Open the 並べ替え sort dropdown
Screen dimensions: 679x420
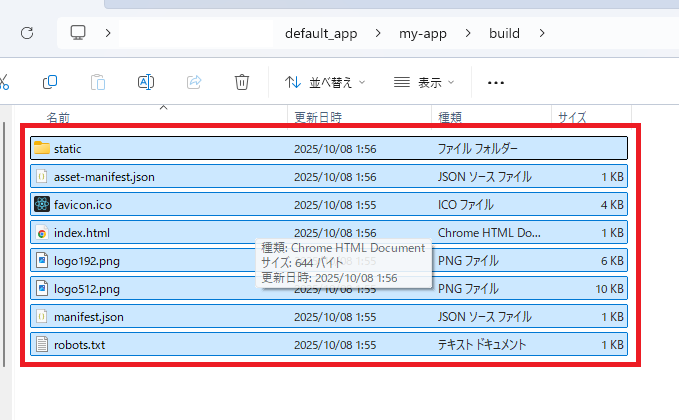tap(325, 82)
